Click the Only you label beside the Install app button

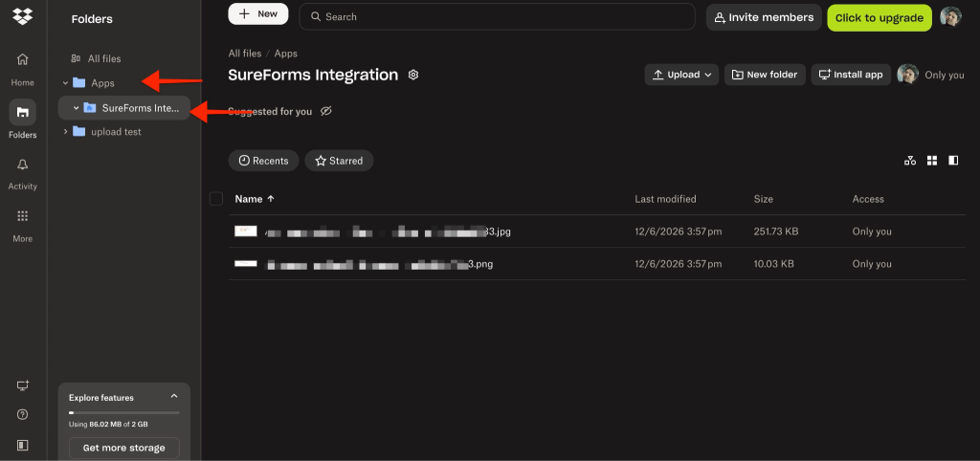(x=945, y=75)
